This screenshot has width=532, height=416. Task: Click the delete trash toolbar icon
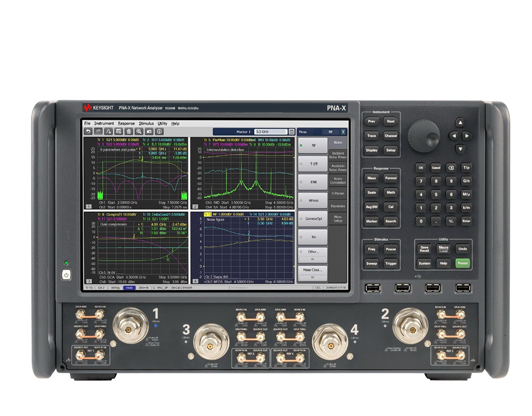pos(129,131)
